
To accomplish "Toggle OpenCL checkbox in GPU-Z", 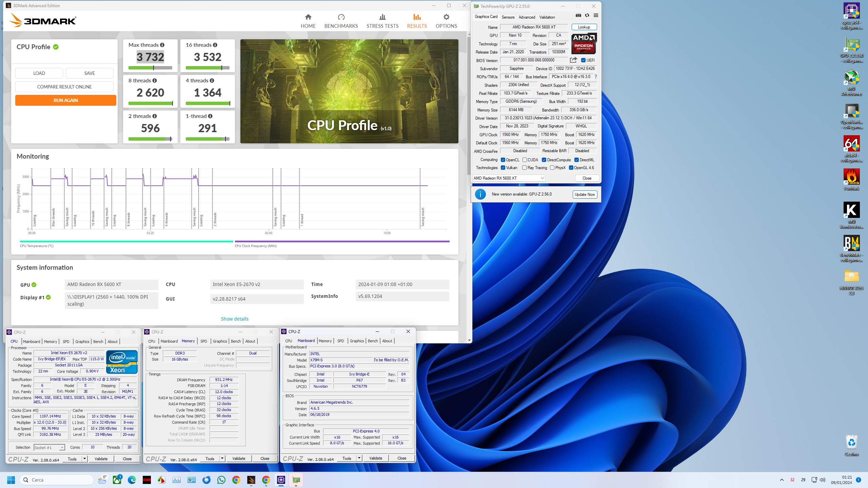I will click(x=503, y=160).
